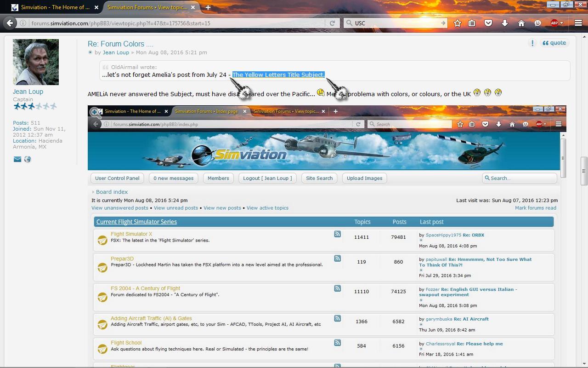Reload the page with the refresh icon

[332, 23]
